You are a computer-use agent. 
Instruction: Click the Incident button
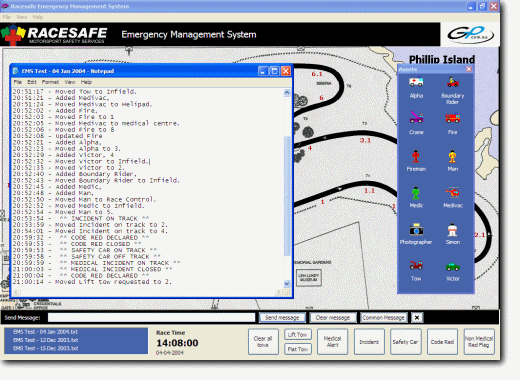(x=369, y=342)
